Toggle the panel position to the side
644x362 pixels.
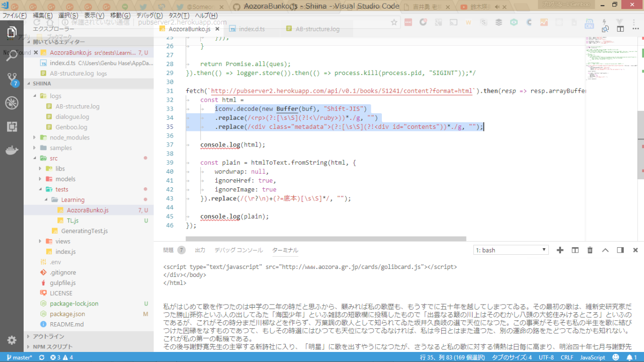pos(620,250)
